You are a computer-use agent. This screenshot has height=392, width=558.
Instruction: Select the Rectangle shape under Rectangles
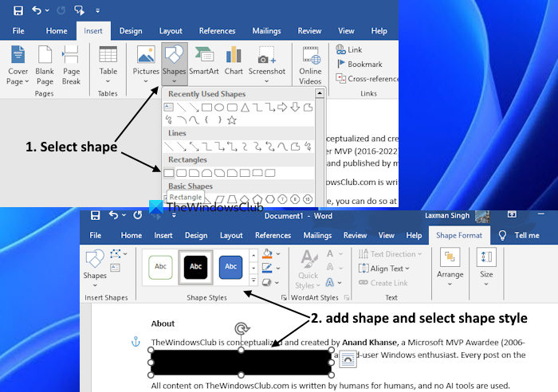(169, 173)
